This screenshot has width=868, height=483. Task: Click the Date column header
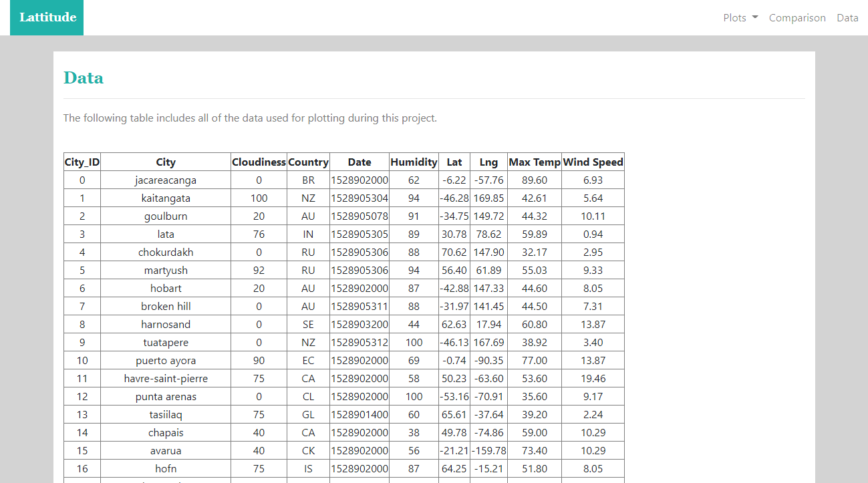[359, 162]
